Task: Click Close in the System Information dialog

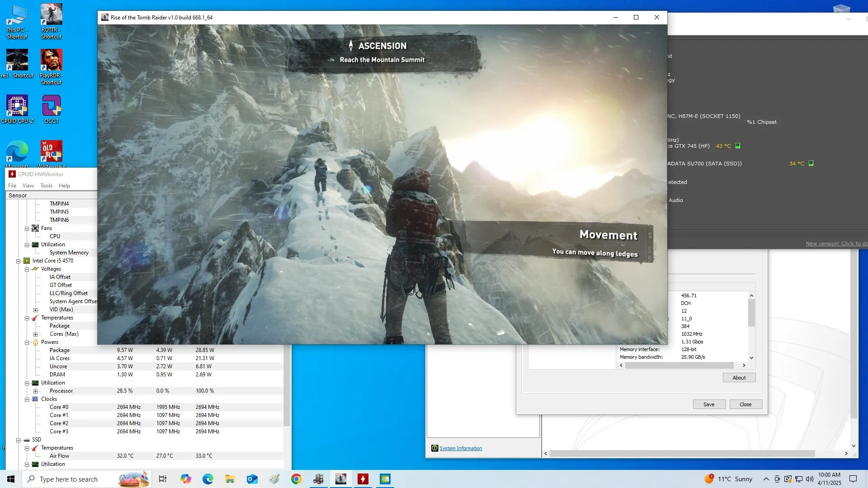Action: coord(745,404)
